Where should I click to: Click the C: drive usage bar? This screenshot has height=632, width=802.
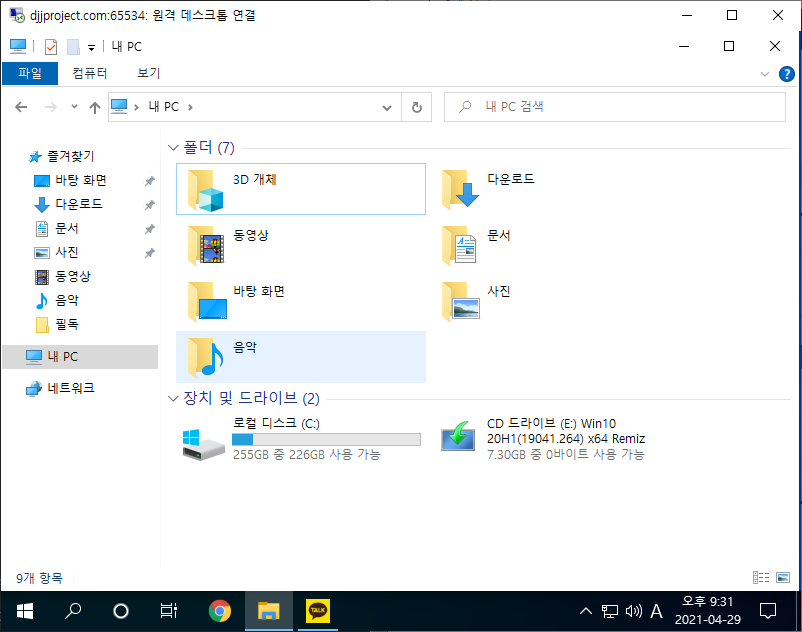click(x=326, y=439)
